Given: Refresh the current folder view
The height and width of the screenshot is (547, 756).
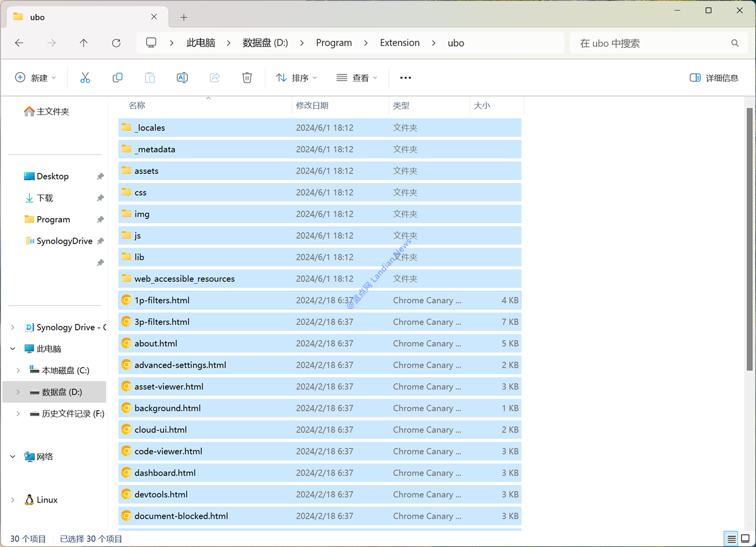Looking at the screenshot, I should tap(116, 43).
